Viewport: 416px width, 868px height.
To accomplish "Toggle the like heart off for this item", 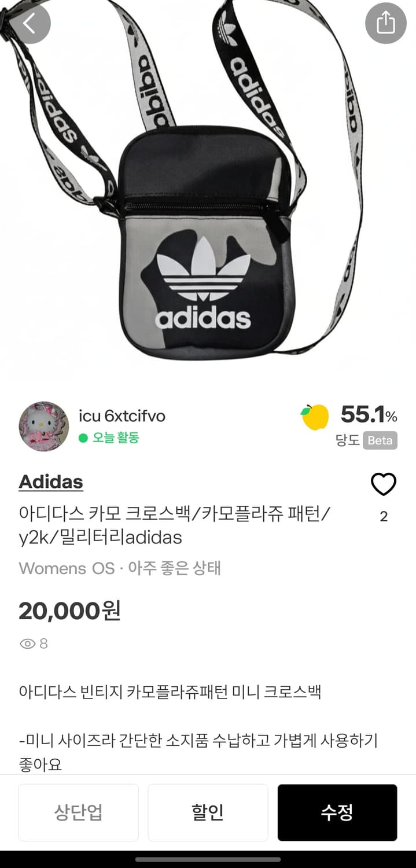I will (x=384, y=484).
